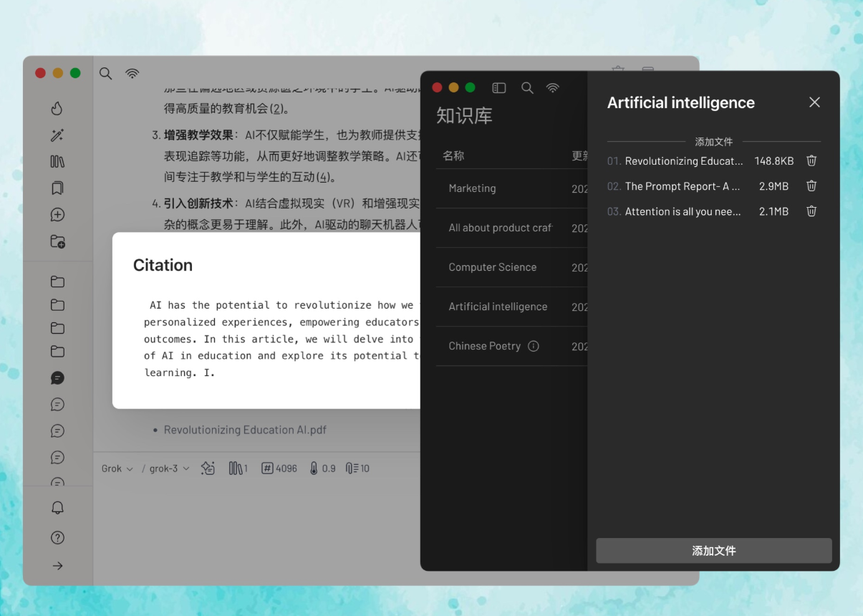Open the magic wand tool in the sidebar
863x616 pixels.
click(x=57, y=135)
